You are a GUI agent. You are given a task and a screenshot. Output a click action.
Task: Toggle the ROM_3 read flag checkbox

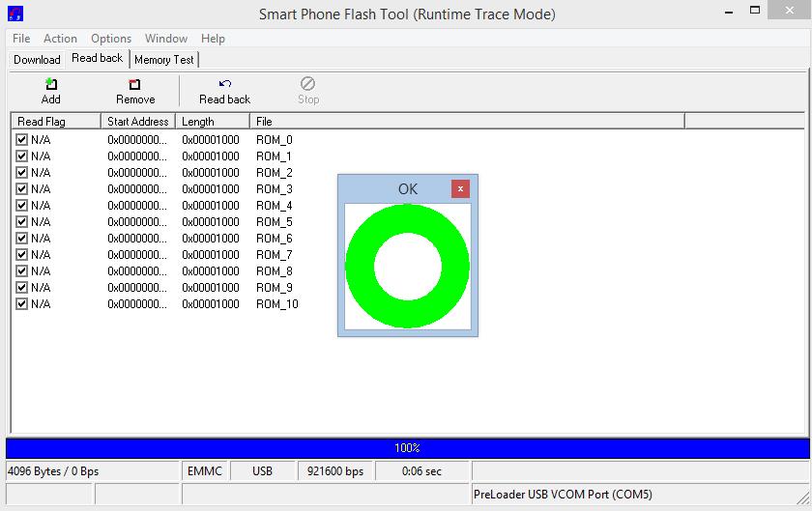coord(21,189)
